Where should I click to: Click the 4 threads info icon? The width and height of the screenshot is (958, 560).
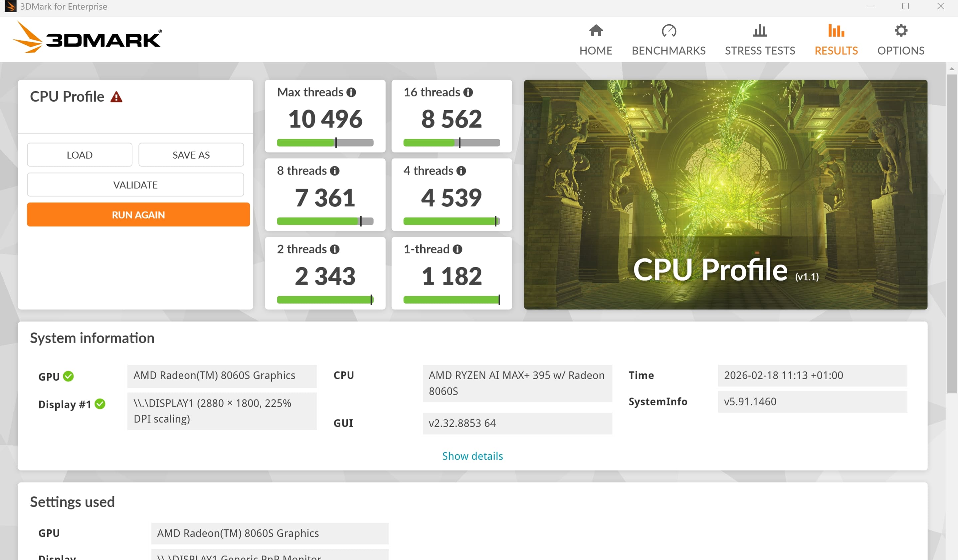point(461,171)
